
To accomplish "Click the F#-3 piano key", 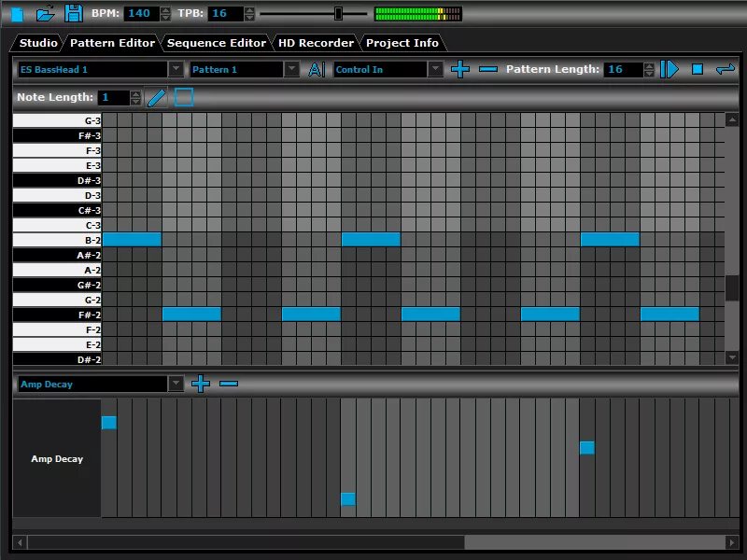I will [x=57, y=135].
